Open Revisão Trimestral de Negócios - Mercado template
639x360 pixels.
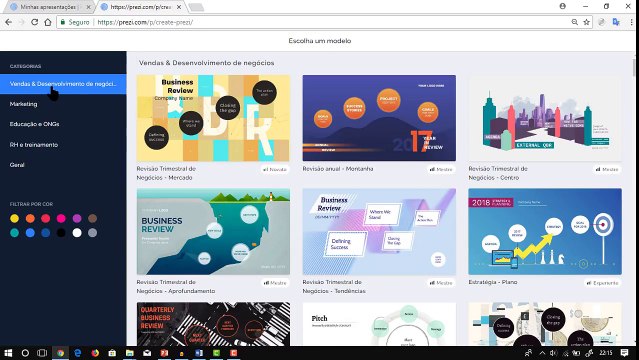tap(213, 118)
